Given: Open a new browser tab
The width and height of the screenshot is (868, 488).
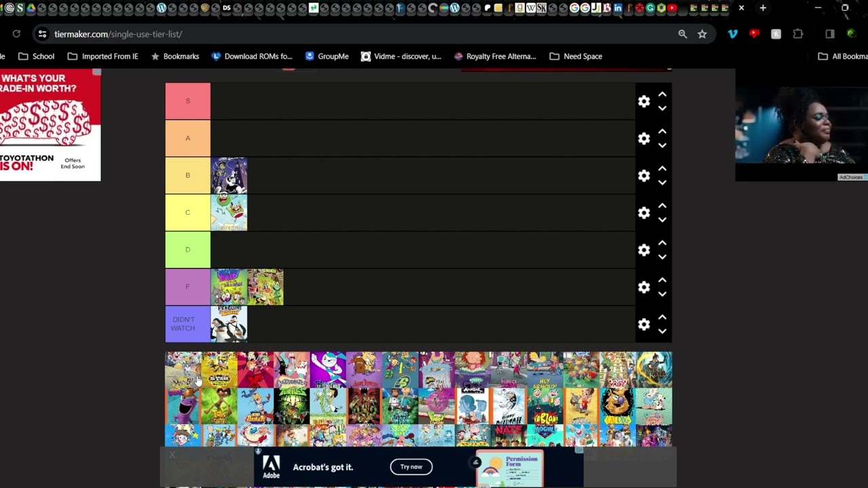Looking at the screenshot, I should (763, 8).
